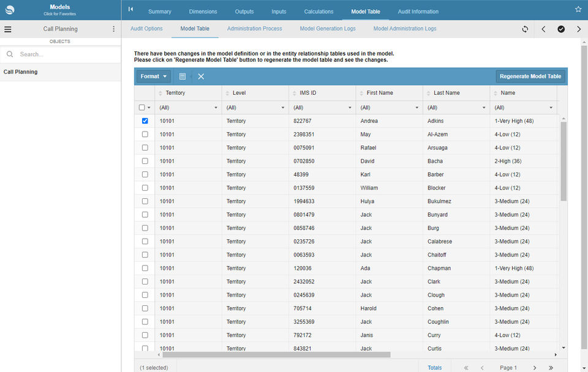Expand the Level column filter dropdown
Screen dimensions: 588x372
tap(283, 108)
